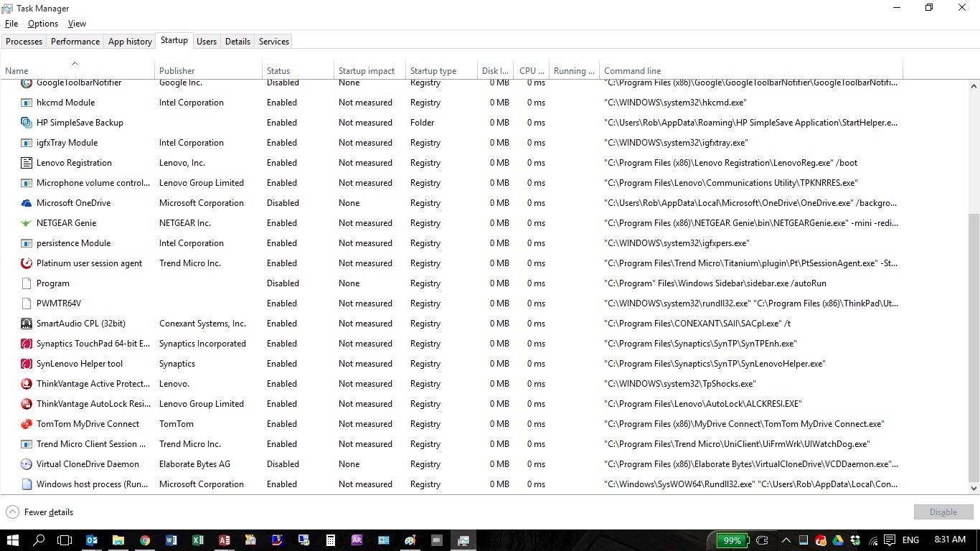Click the Lenovo Registration row icon
This screenshot has width=980, height=551.
(27, 163)
